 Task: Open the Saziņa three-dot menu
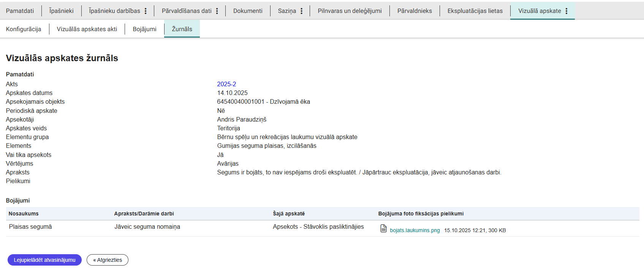point(302,11)
